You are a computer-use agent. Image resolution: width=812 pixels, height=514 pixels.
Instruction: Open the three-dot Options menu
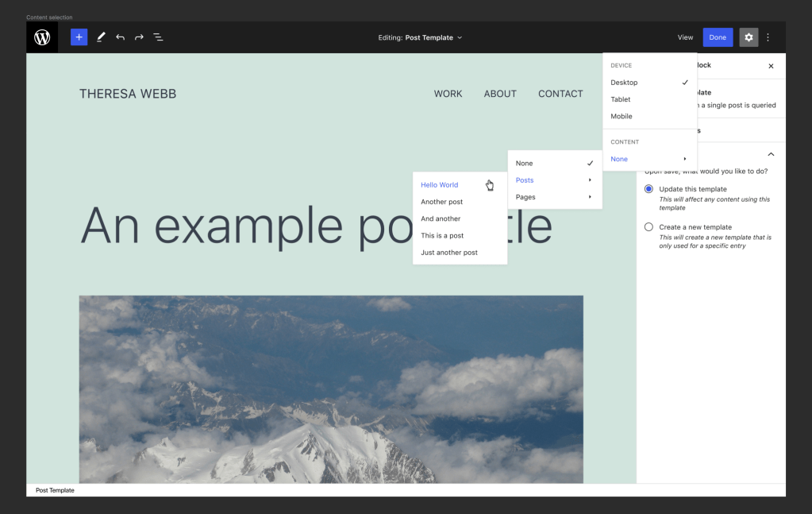point(768,37)
